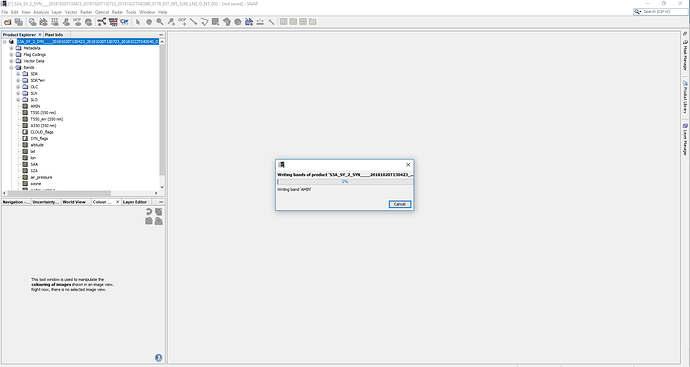Select the draw line tool

coord(193,22)
